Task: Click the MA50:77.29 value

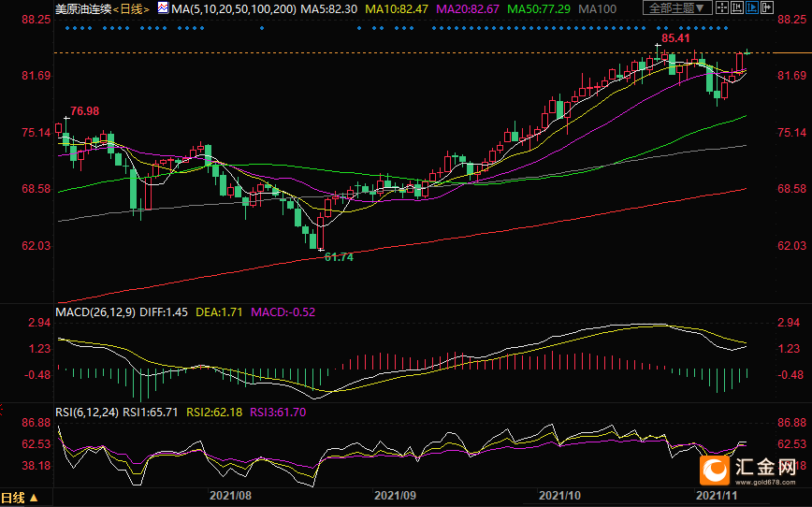Action: point(539,8)
